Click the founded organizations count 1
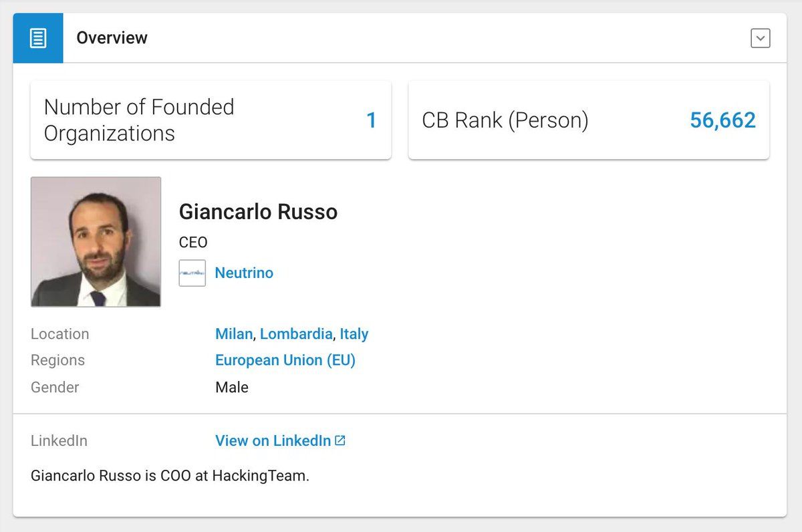Screen dimensions: 802x532 coord(372,120)
